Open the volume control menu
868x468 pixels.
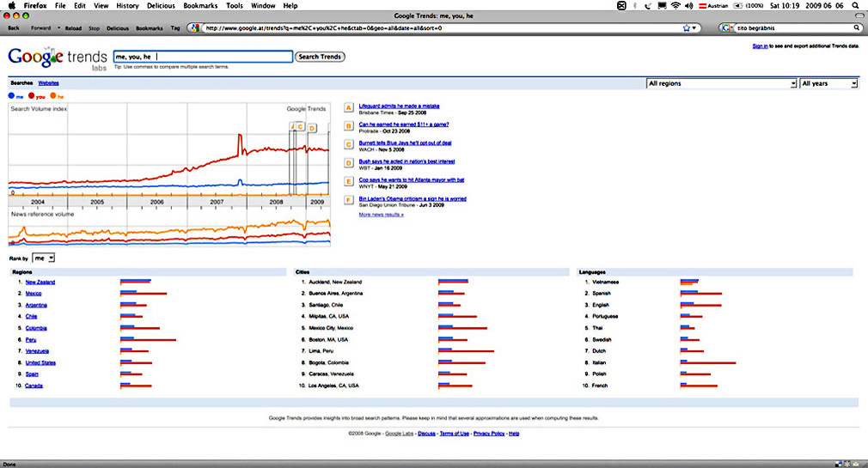coord(688,5)
